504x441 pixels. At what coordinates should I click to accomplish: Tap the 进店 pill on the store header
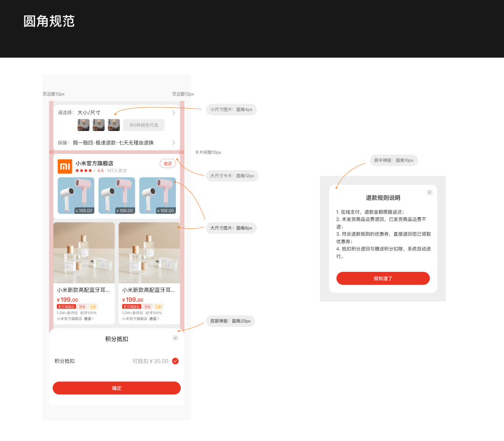coord(168,164)
